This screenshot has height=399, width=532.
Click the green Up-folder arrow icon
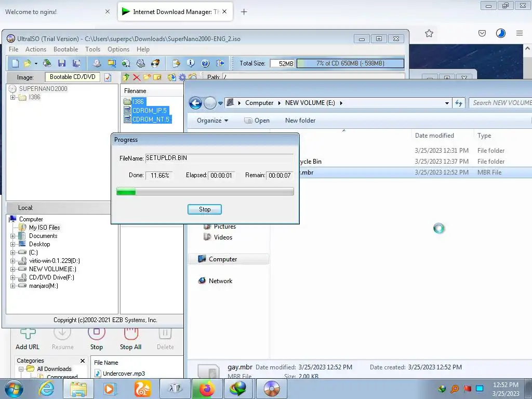[126, 77]
